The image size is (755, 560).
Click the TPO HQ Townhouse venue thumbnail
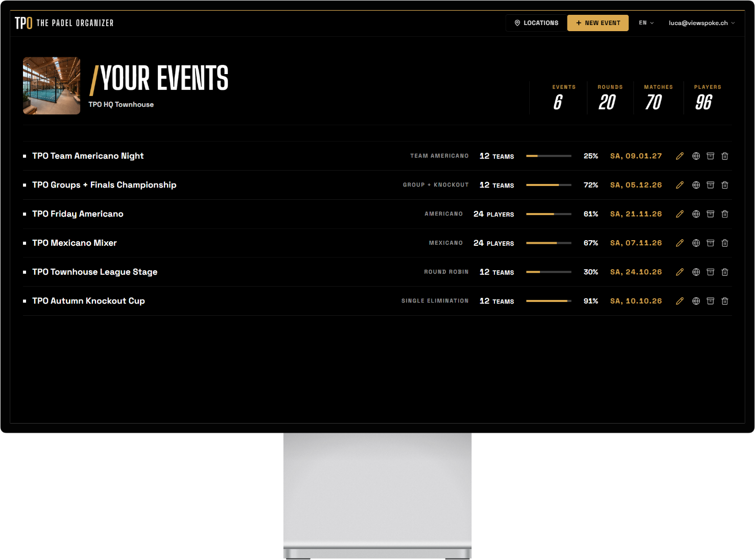pyautogui.click(x=52, y=86)
